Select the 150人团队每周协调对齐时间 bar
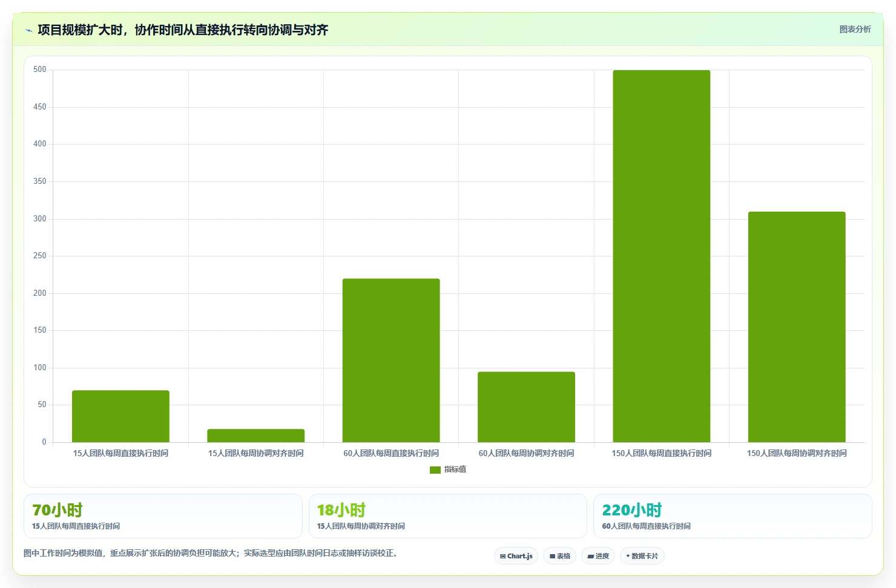This screenshot has height=588, width=896. pyautogui.click(x=797, y=327)
